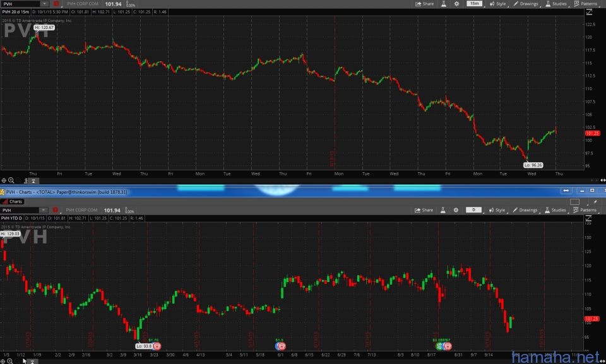Click the red phone earnings icon near 8/24
The image size is (606, 364).
point(448,346)
